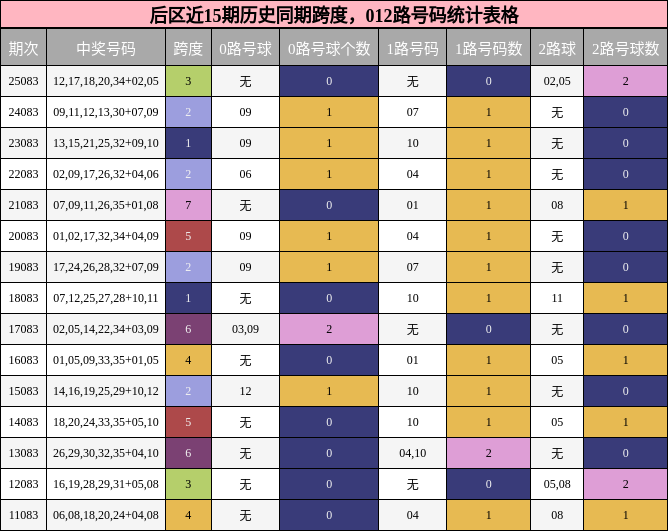Select winning numbers 09,11,12,13,30+07,09
Screen dimensions: 668x531
click(x=106, y=112)
